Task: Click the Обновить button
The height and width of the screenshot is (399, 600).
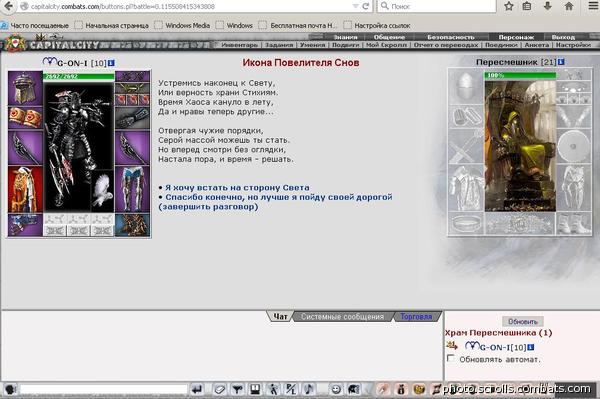Action: 523,322
